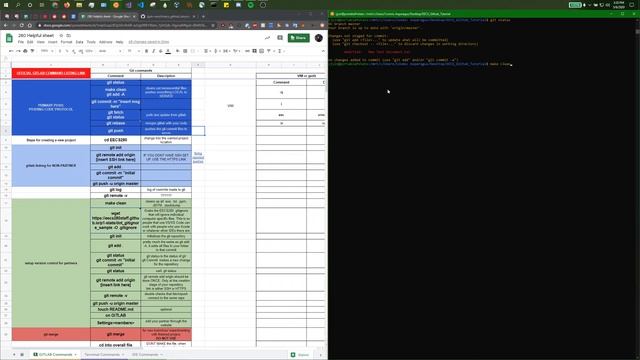The image size is (640, 360).
Task: Open the View menu
Action: click(x=40, y=42)
